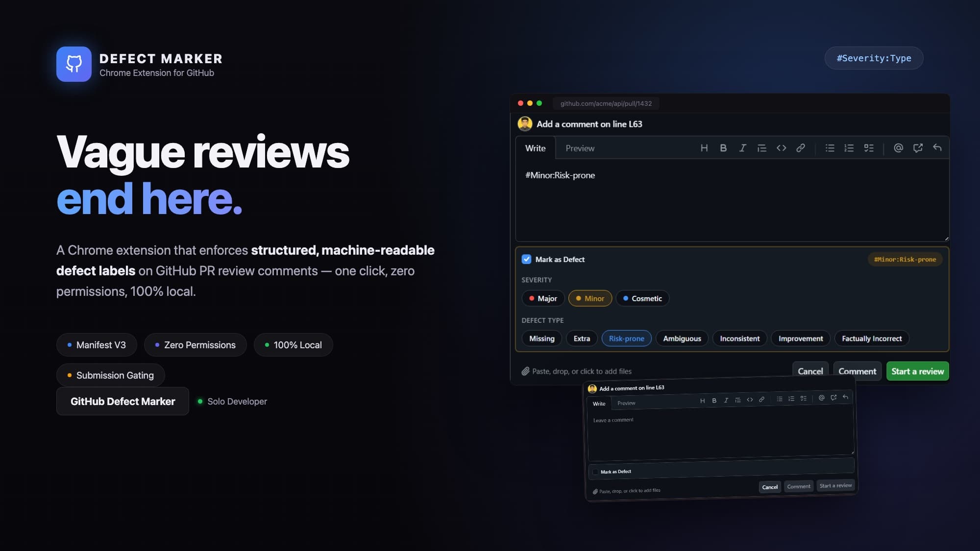The width and height of the screenshot is (980, 551).
Task: Add bulleted list in the main comment toolbar
Action: click(830, 148)
